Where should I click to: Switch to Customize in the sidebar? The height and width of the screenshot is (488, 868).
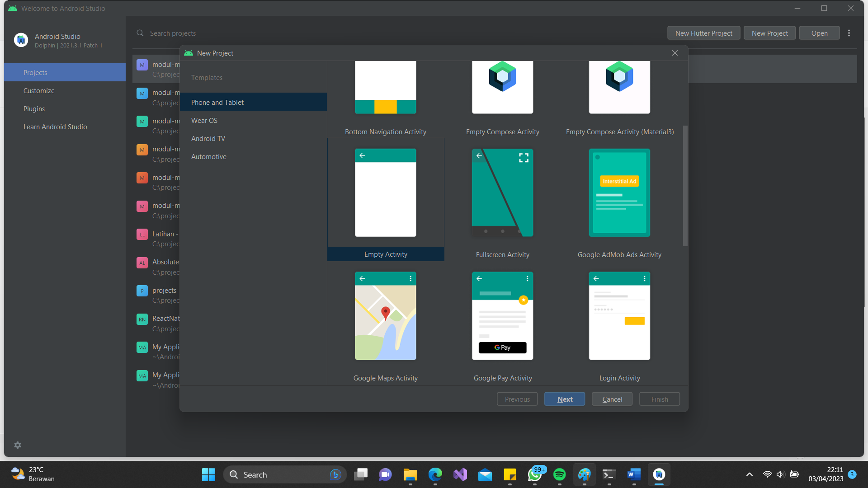tap(39, 91)
